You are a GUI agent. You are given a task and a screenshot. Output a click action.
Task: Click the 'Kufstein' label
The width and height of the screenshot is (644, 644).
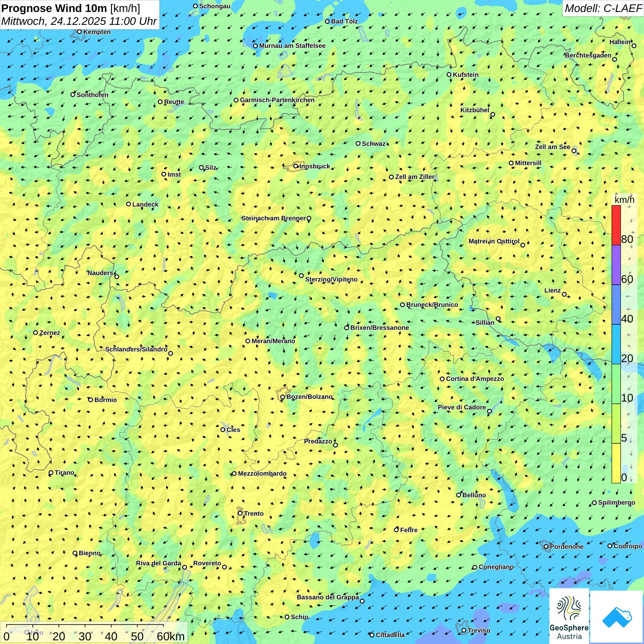coord(466,75)
